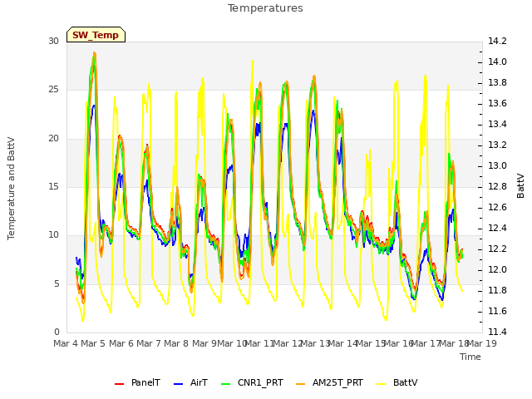Click the 30 left axis tick label
Screen dimensions: 532x399
click(x=53, y=42)
